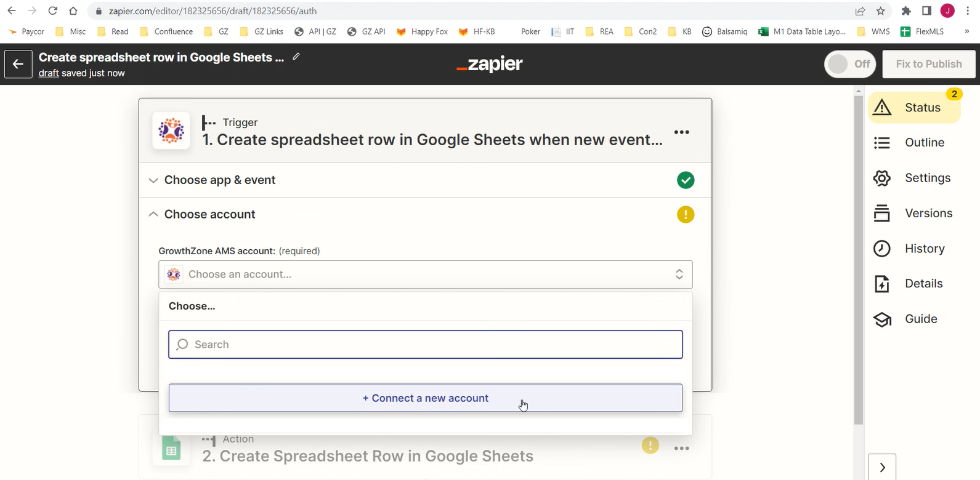Viewport: 980px width, 480px height.
Task: Click the trigger step title text
Action: tap(432, 140)
